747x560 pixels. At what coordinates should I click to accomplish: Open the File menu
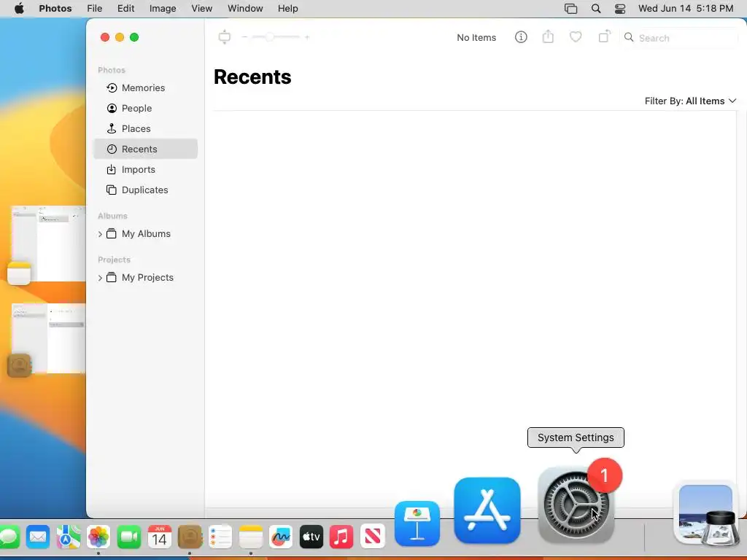coord(94,8)
